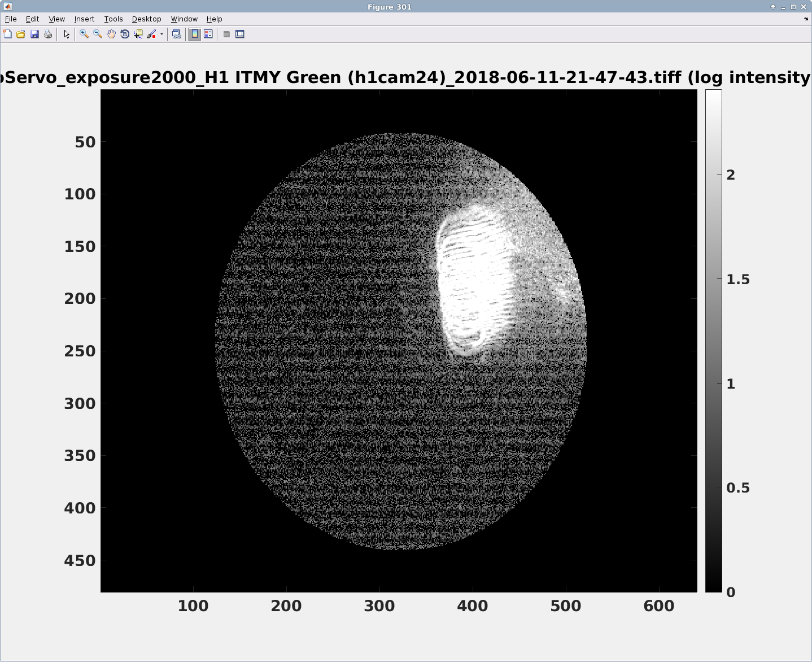Click x-axis tick label 100
Viewport: 812px width, 662px height.
pos(193,606)
